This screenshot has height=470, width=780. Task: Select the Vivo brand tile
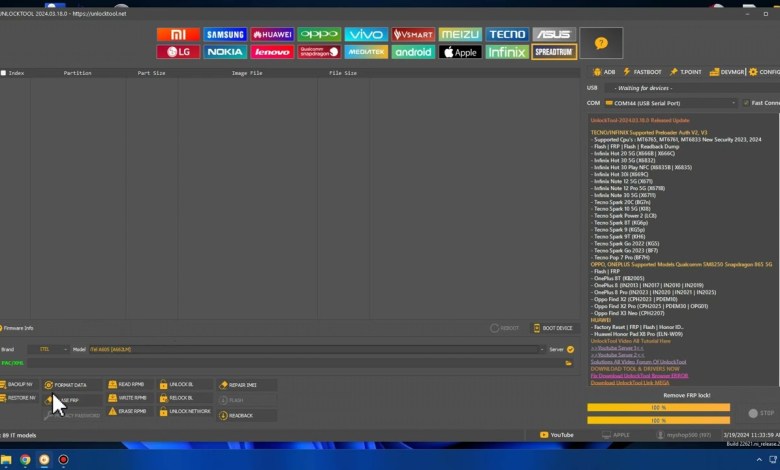coord(366,34)
